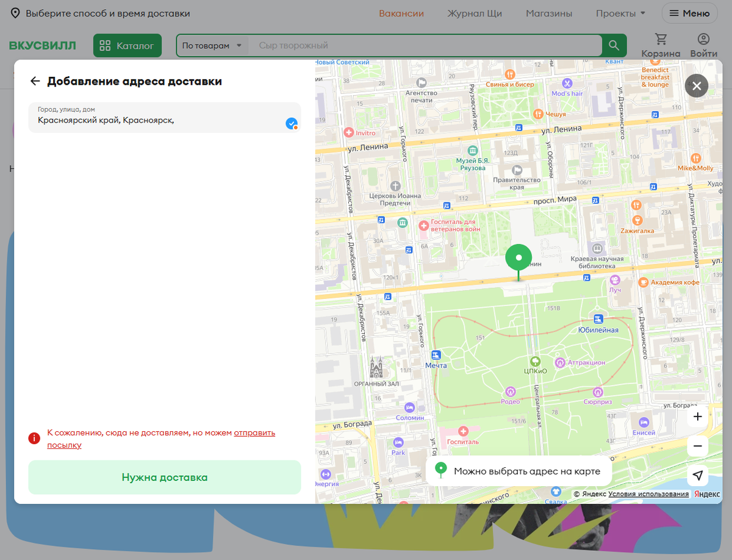Screen dimensions: 732x560
Task: Click the Академия кофе map marker
Action: (644, 282)
